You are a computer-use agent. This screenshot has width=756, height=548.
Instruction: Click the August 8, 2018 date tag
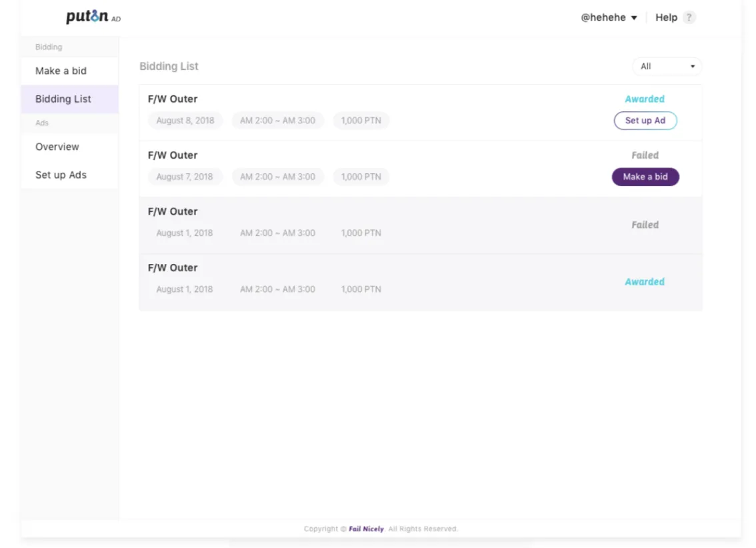185,121
